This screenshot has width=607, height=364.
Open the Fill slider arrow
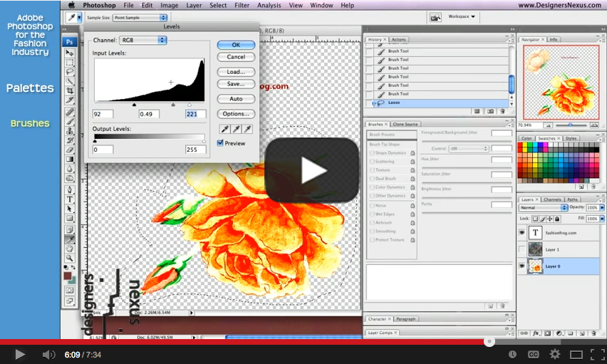click(602, 219)
